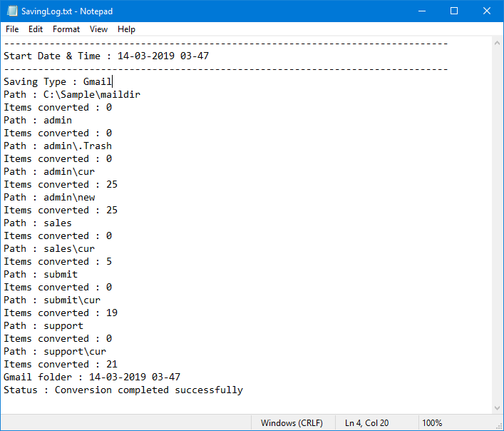Click the 'Gmail folder : 14-03-2019 03-47' line
504x431 pixels.
pyautogui.click(x=92, y=377)
